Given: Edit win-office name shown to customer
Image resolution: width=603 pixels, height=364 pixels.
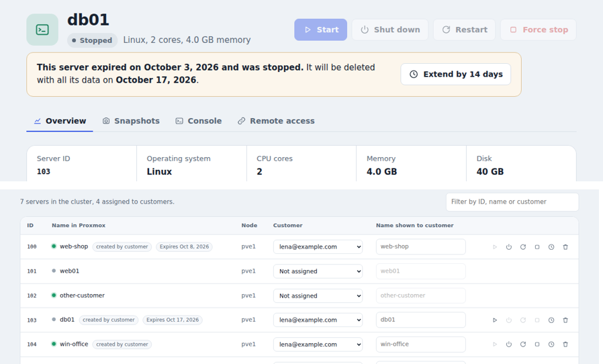Looking at the screenshot, I should [x=421, y=345].
